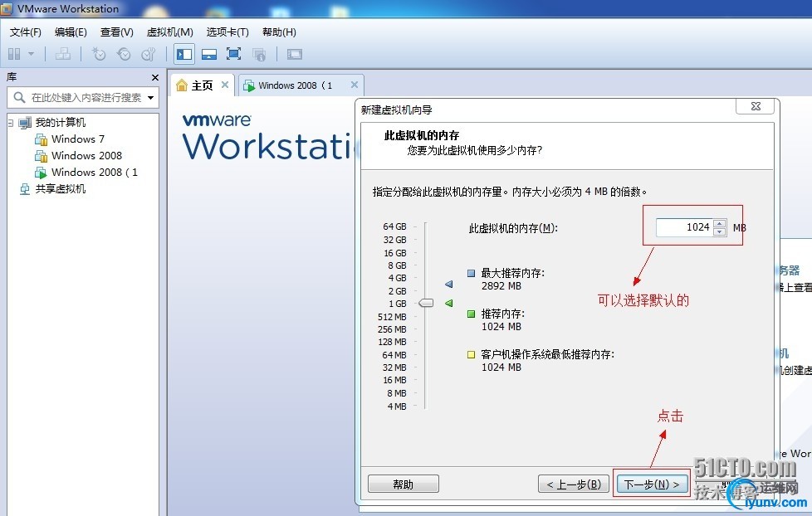This screenshot has width=812, height=516.
Task: Select 我的计算机 in the library tree
Action: [60, 123]
